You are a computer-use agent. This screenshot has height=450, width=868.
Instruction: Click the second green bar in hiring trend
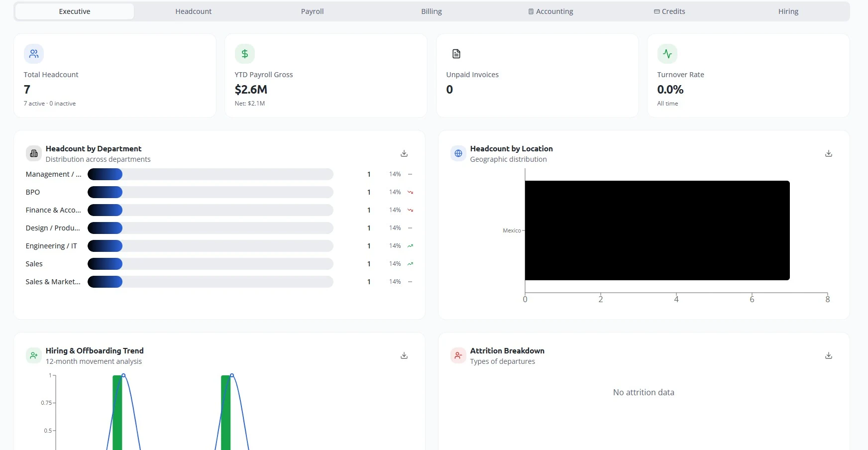[226, 413]
